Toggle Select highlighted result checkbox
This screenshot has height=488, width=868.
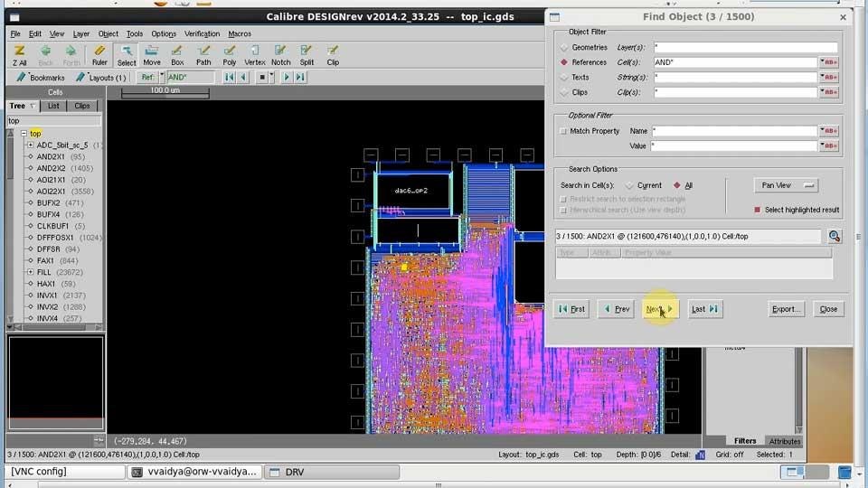[x=758, y=210]
